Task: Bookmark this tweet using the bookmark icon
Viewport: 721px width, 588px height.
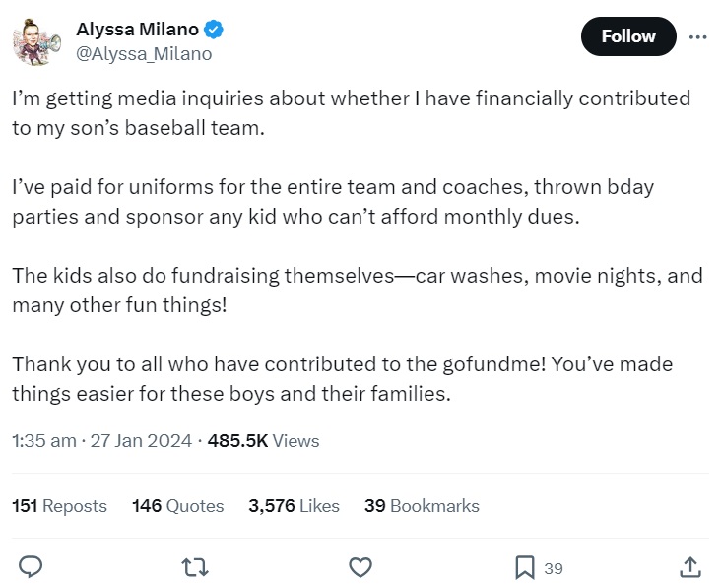Action: click(x=525, y=567)
